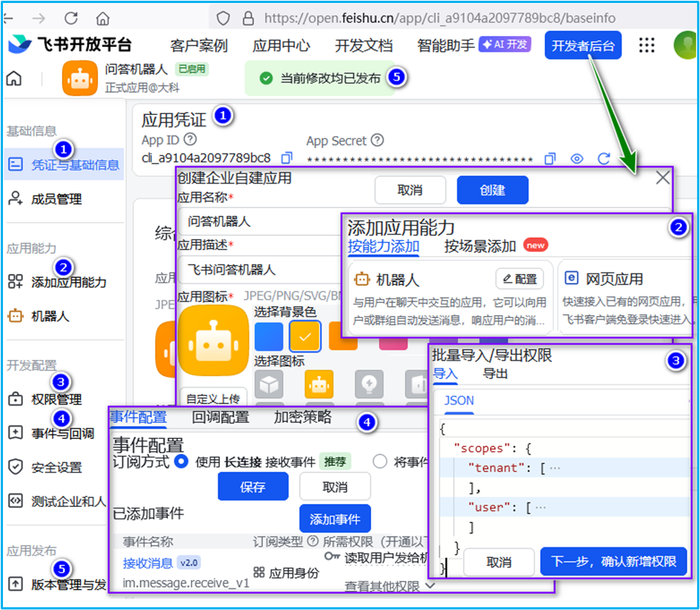
Task: Switch to 按场景添加 tab
Action: tap(480, 246)
